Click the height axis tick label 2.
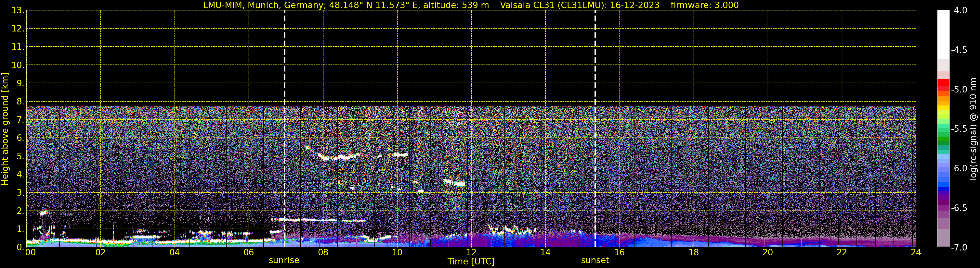Viewport: 980px width, 268px height. pyautogui.click(x=20, y=211)
